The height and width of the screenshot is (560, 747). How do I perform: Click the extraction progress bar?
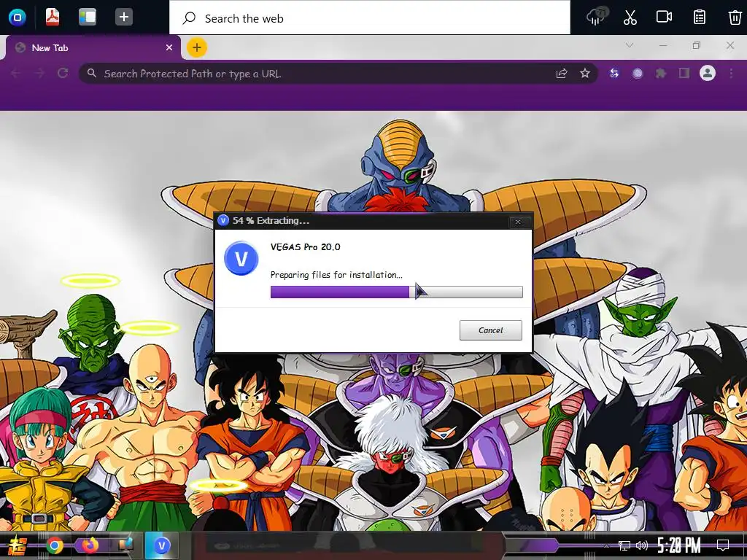pos(396,292)
